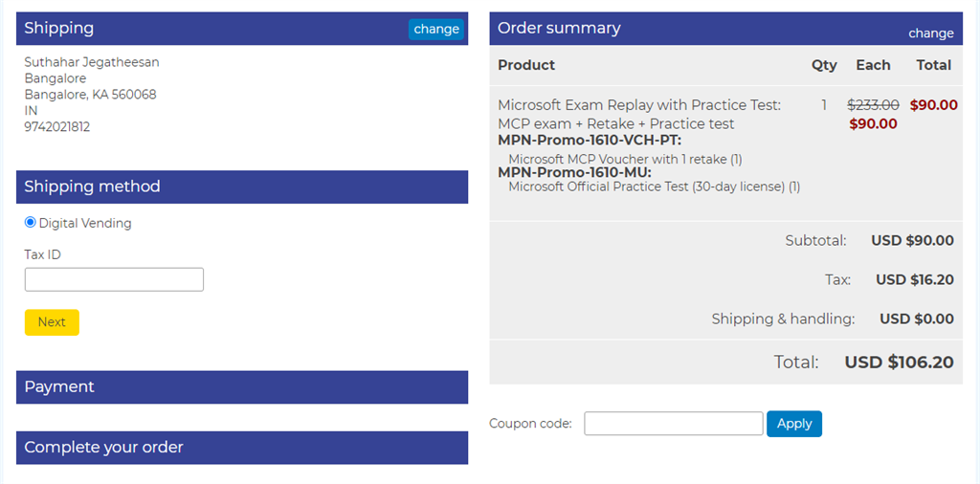Click the Each column header
This screenshot has width=980, height=484.
click(873, 65)
